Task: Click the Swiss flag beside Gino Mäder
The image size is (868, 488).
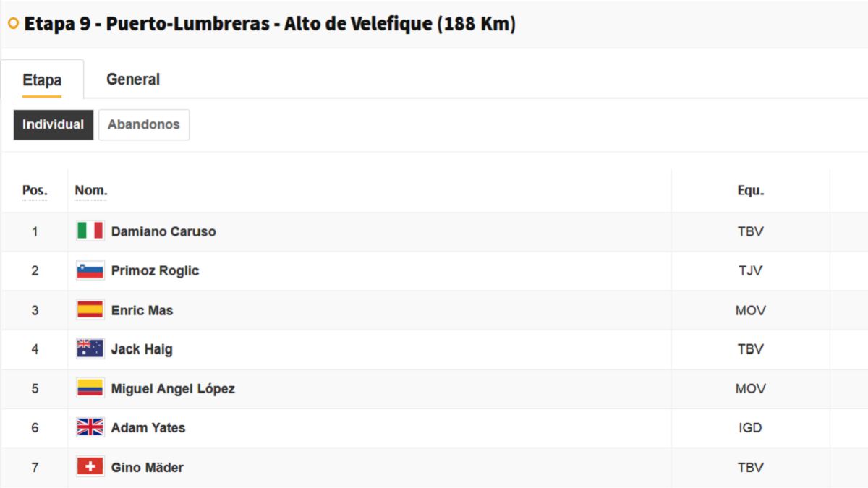Action: (x=90, y=467)
